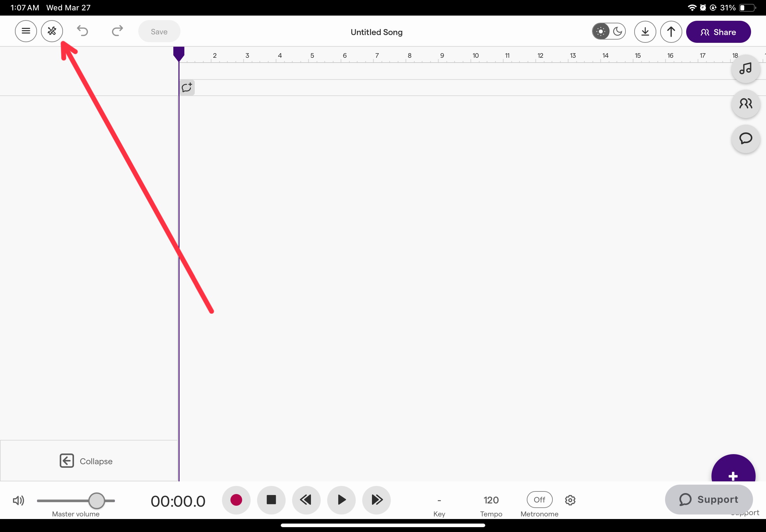The width and height of the screenshot is (766, 532).
Task: Collapse the track sidebar panel
Action: [86, 461]
